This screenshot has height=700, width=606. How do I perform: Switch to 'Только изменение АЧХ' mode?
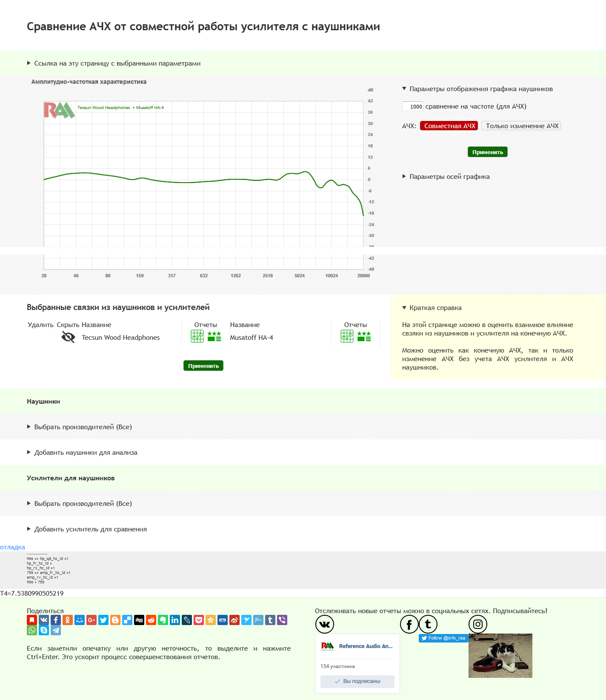pos(521,126)
